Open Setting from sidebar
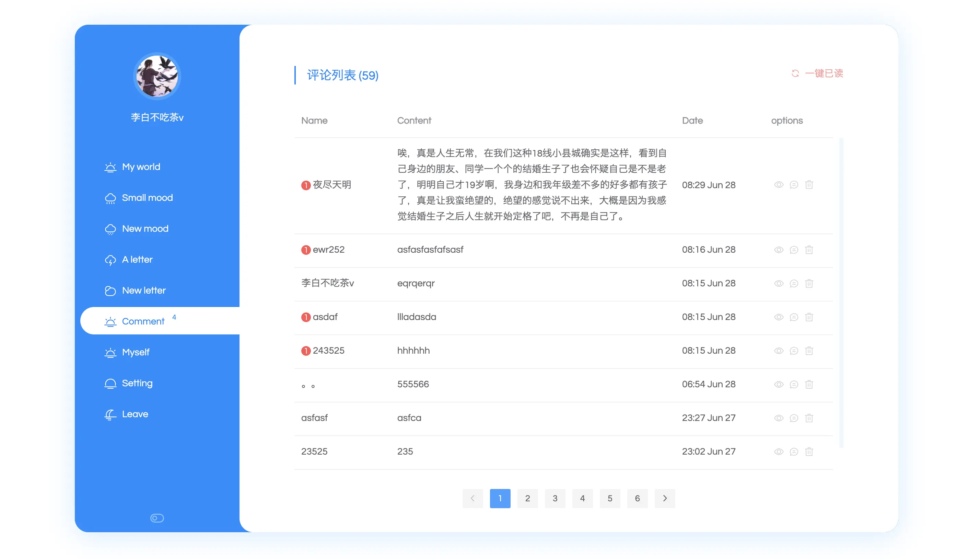980x559 pixels. 128,383
